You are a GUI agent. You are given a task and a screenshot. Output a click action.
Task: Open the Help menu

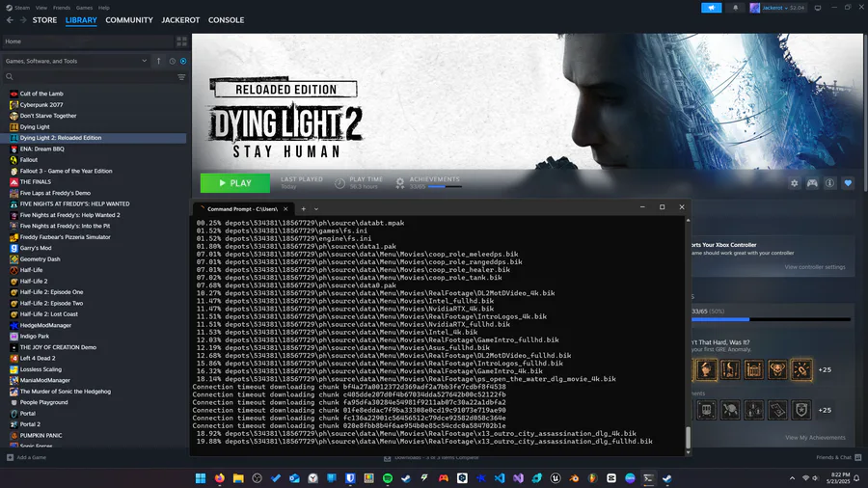103,8
